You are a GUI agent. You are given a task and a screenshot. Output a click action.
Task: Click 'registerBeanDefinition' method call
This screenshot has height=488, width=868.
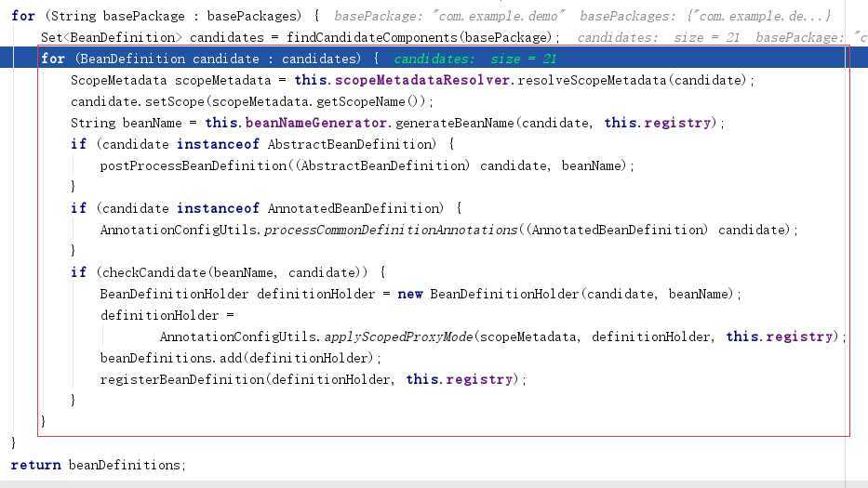182,379
